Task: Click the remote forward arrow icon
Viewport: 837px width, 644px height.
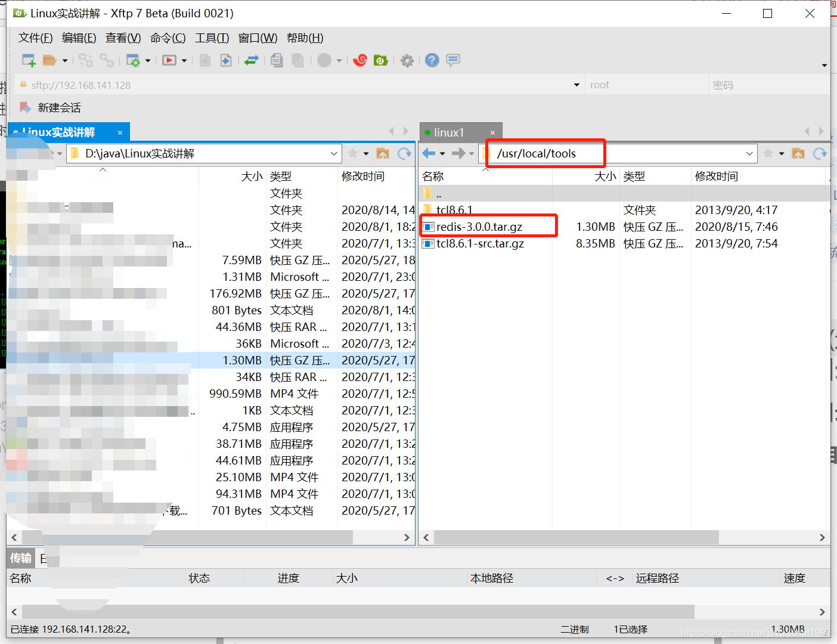Action: (x=458, y=154)
